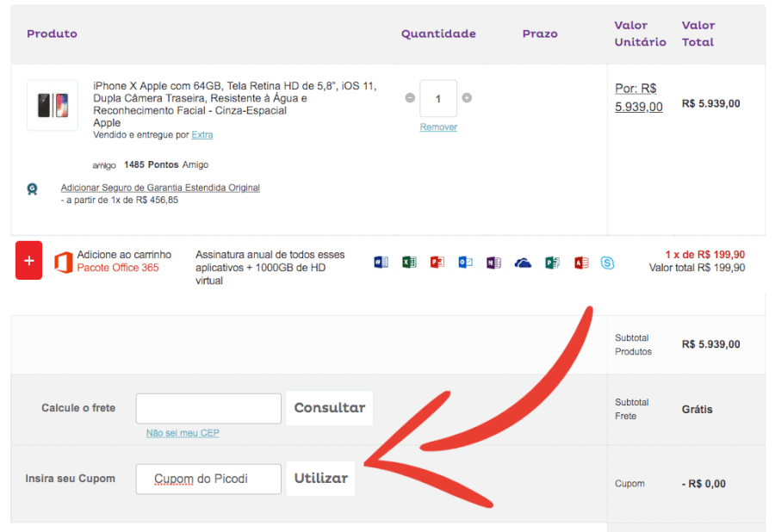Click the extended warranty badge icon
Viewport: 775px width, 532px height.
pyautogui.click(x=33, y=189)
